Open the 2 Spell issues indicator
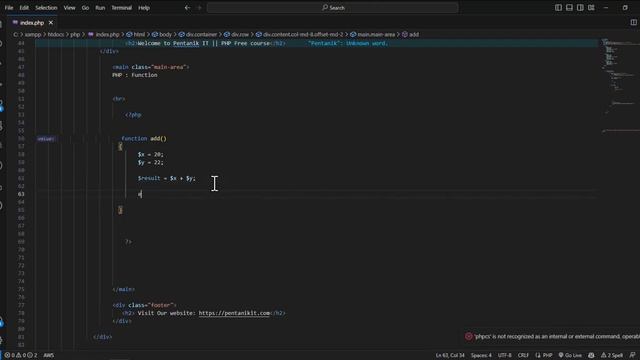Viewport: 640px width, 360px height. click(x=612, y=355)
